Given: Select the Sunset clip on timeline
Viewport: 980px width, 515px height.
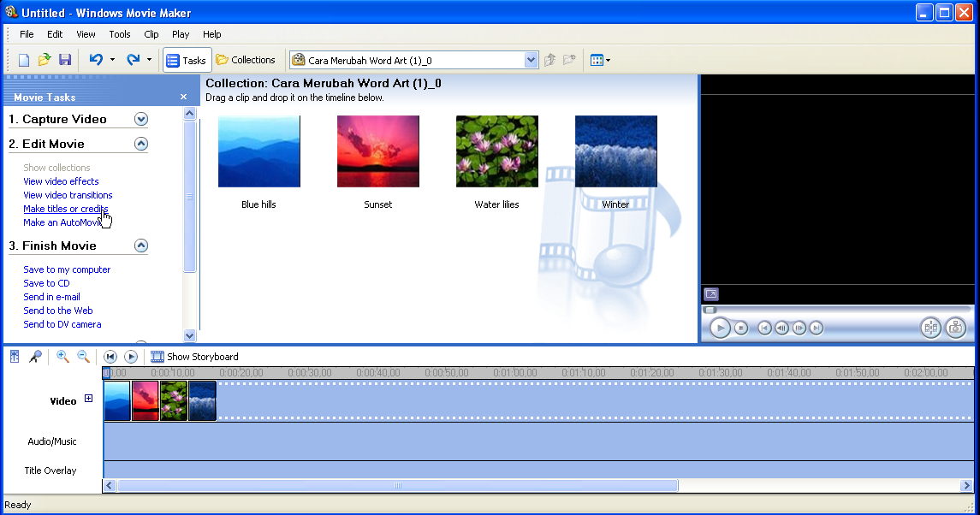Looking at the screenshot, I should click(145, 401).
